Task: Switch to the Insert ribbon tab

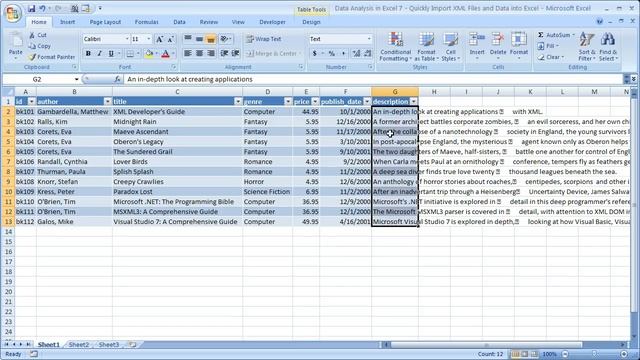Action: tap(67, 22)
